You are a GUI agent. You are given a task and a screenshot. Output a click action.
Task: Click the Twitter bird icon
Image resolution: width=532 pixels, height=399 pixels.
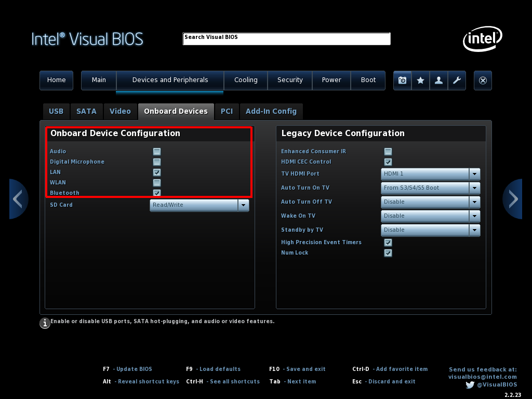tap(470, 385)
